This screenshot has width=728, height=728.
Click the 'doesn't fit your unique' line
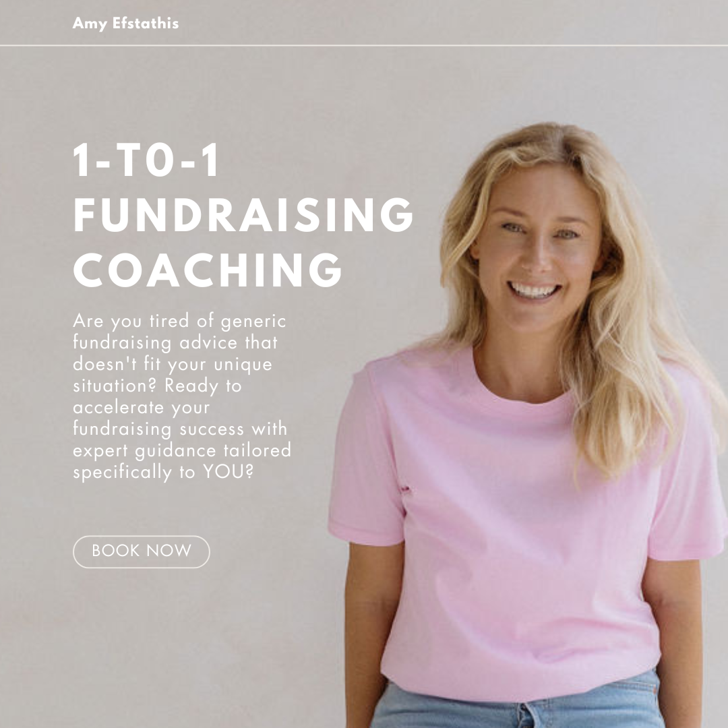[x=173, y=365]
